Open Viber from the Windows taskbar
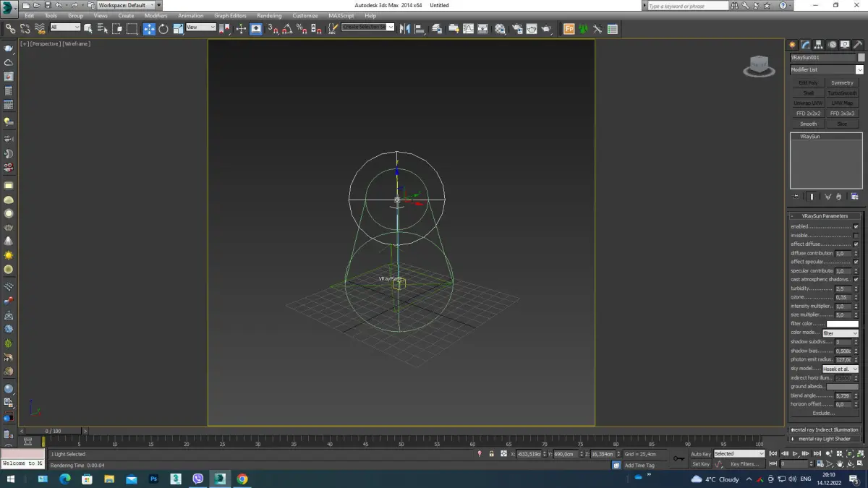Viewport: 868px width, 488px height. tap(198, 479)
